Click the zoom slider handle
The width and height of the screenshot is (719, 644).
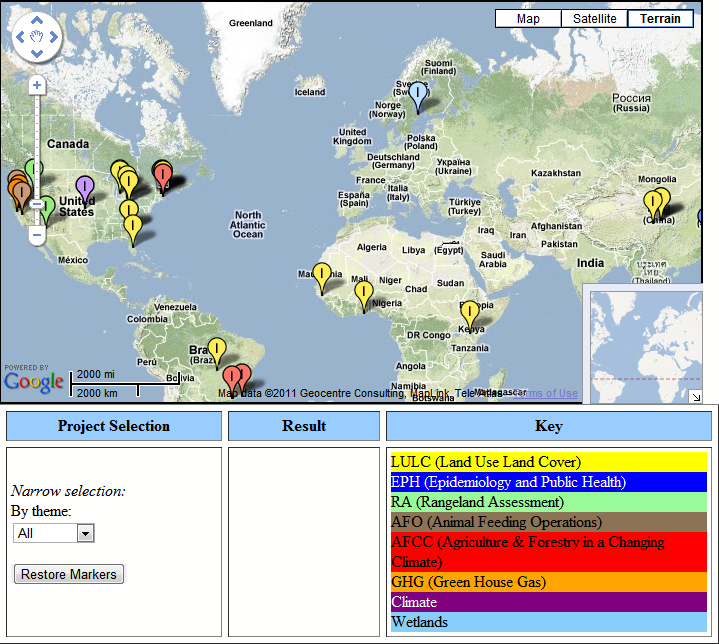click(x=37, y=204)
